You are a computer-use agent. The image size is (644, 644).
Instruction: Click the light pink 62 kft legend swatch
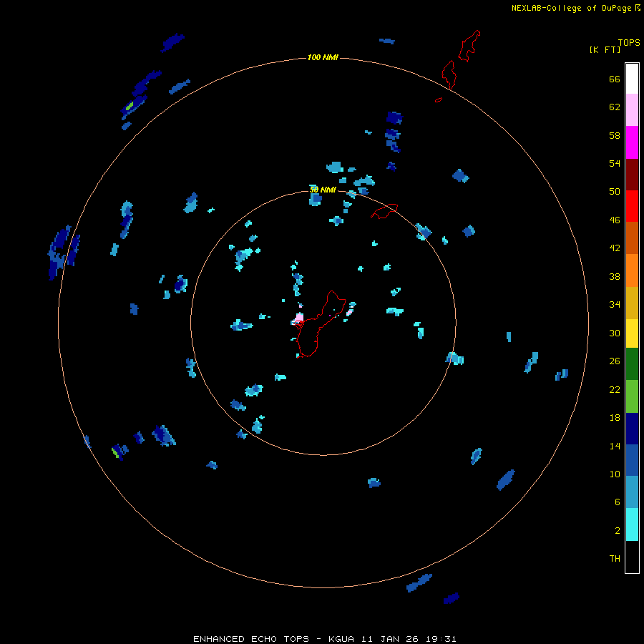tap(632, 110)
